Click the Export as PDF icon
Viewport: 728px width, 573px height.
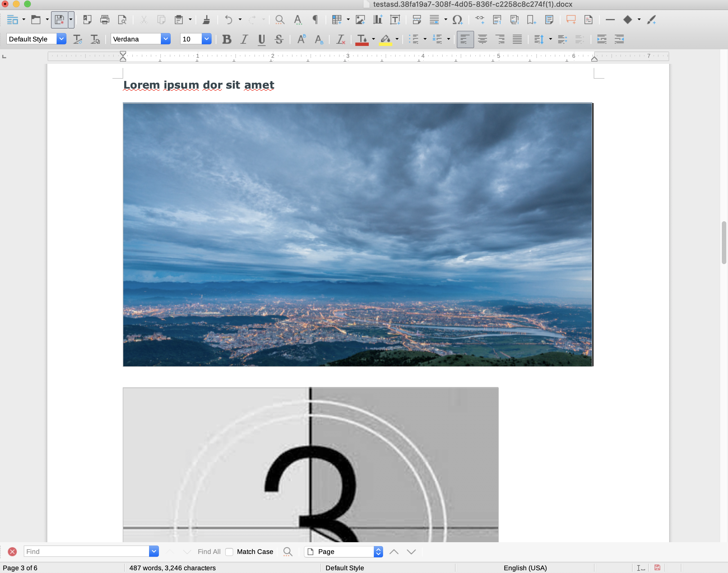(87, 20)
